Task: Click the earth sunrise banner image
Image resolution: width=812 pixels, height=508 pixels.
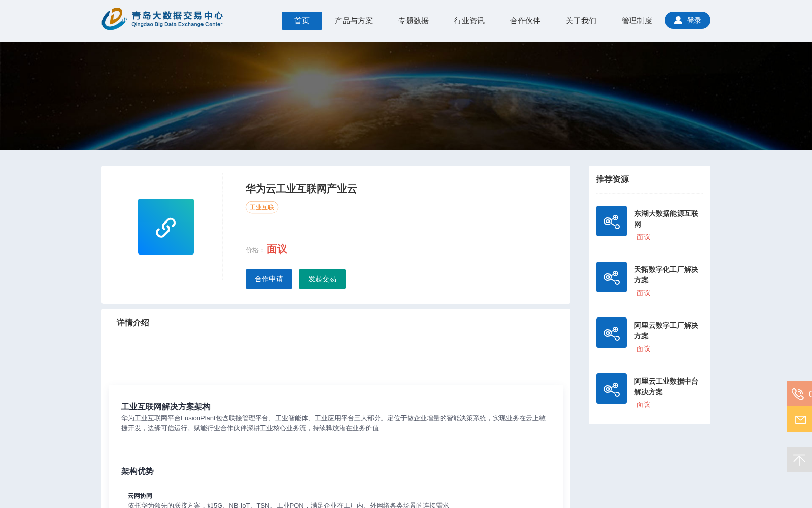Action: (x=406, y=96)
